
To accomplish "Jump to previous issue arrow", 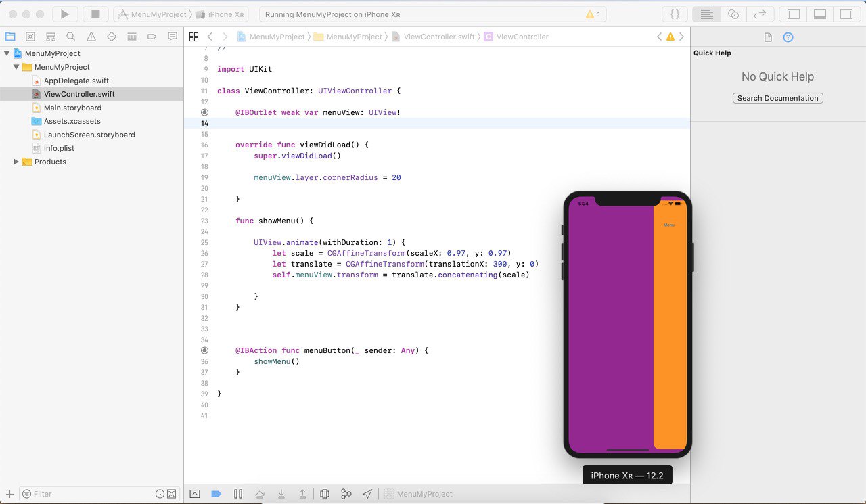I will point(660,37).
